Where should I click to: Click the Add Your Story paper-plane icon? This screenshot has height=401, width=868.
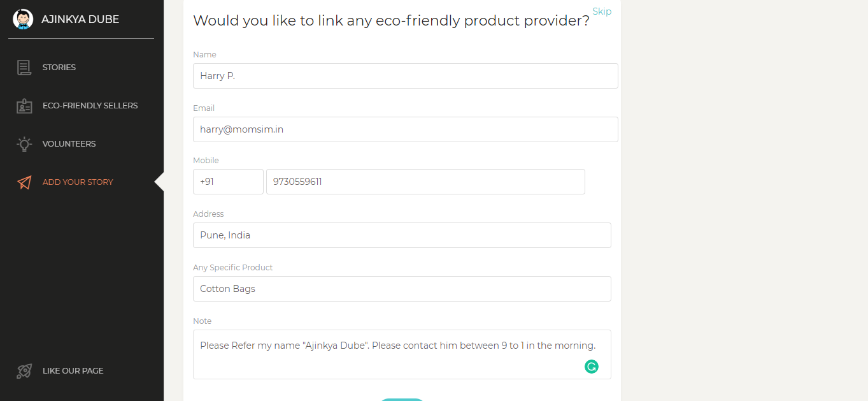24,182
